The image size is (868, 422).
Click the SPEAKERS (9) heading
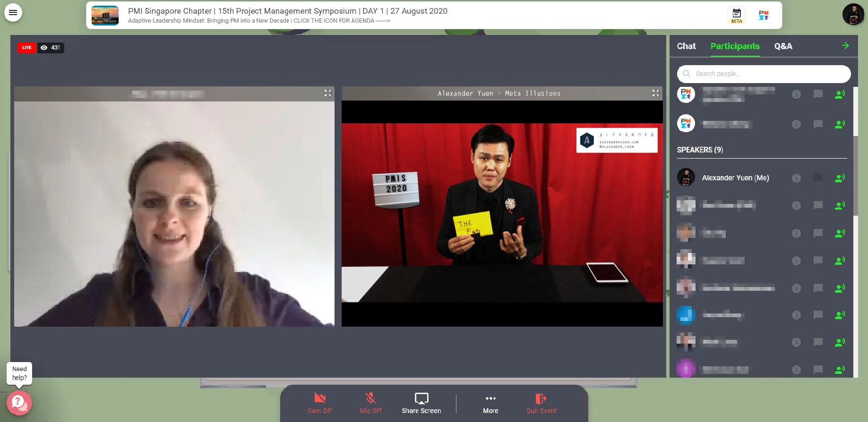(x=700, y=150)
